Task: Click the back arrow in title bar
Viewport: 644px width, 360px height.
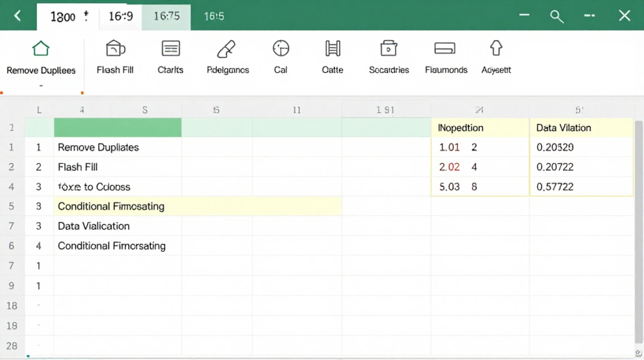Action: [x=17, y=16]
